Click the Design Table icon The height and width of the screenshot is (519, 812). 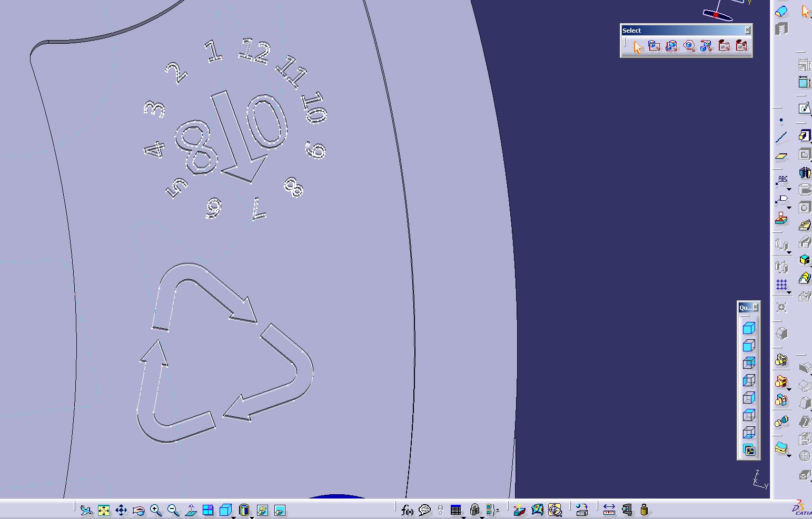pyautogui.click(x=456, y=510)
